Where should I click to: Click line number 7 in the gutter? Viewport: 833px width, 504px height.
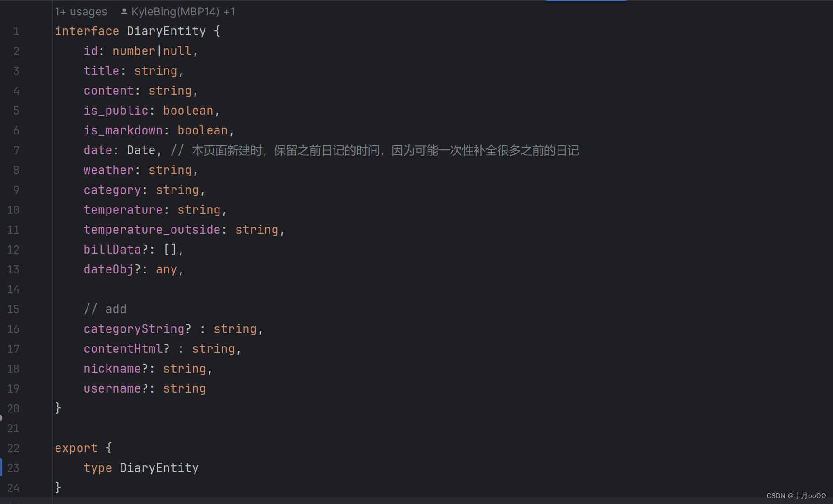point(16,150)
